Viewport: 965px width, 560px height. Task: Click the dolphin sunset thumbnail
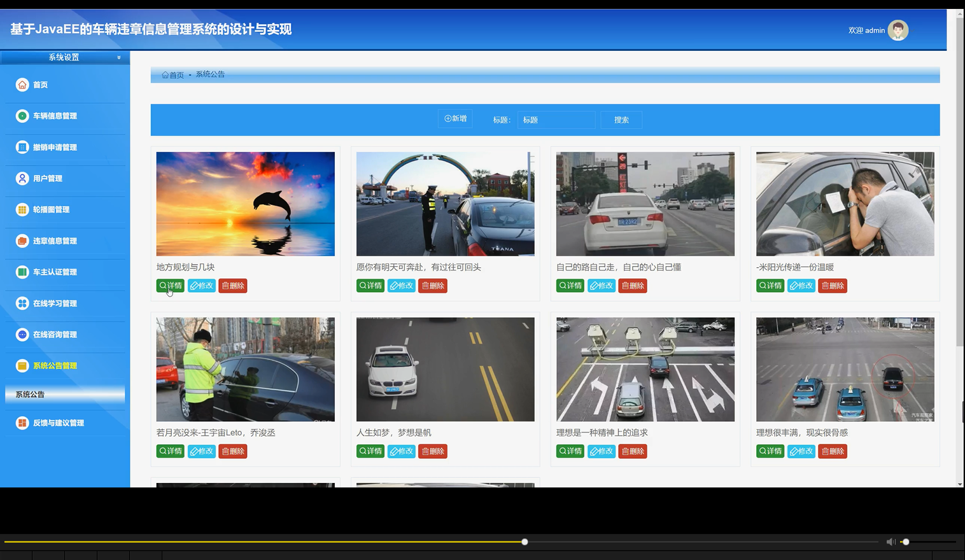tap(246, 204)
